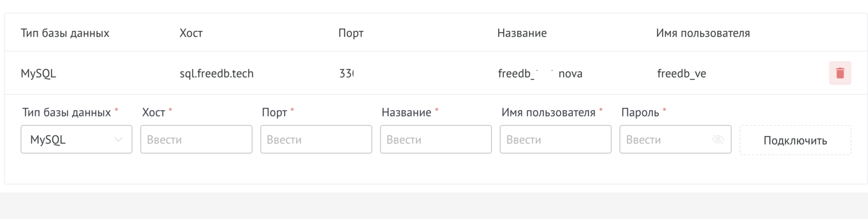Screen dimensions: 868x219
Task: Click the chevron arrow in the MySQL selector
Action: [118, 139]
